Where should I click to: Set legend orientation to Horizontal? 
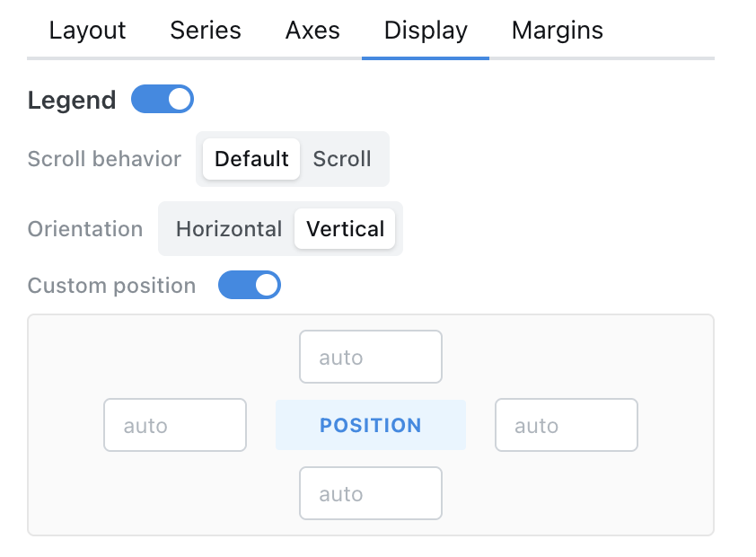(229, 229)
